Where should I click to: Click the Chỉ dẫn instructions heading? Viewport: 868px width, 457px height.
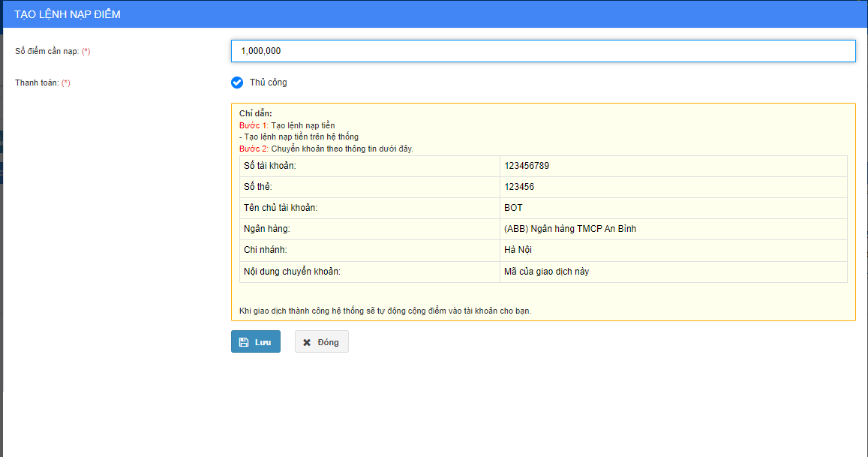click(x=256, y=113)
